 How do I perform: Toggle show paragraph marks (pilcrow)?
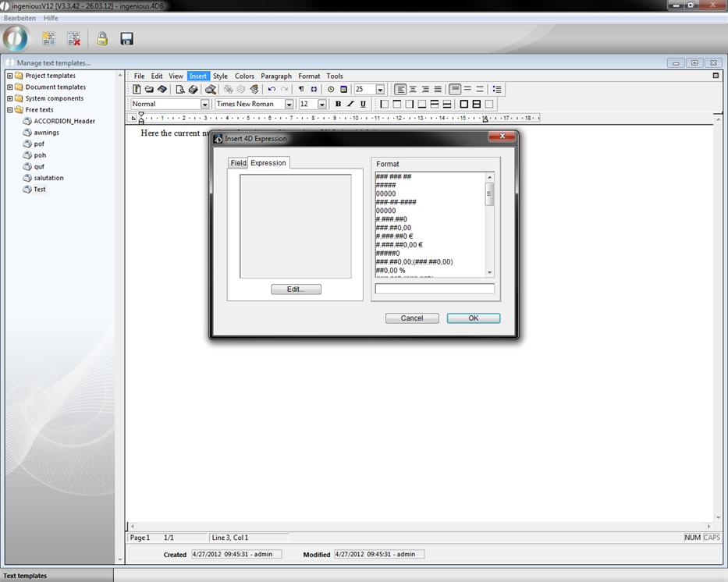point(301,90)
